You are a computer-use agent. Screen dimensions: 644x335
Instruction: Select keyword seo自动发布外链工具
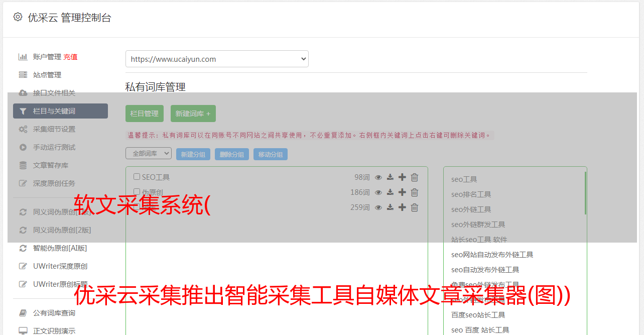pos(485,270)
